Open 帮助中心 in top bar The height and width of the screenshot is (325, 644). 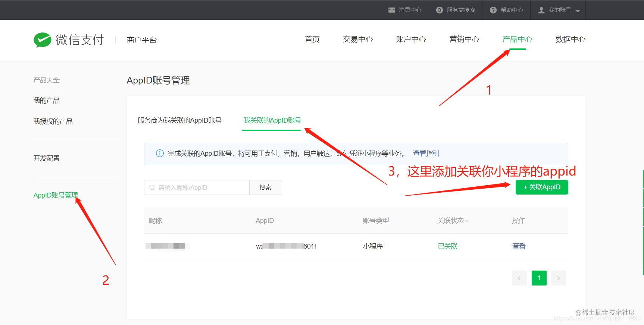click(x=512, y=10)
